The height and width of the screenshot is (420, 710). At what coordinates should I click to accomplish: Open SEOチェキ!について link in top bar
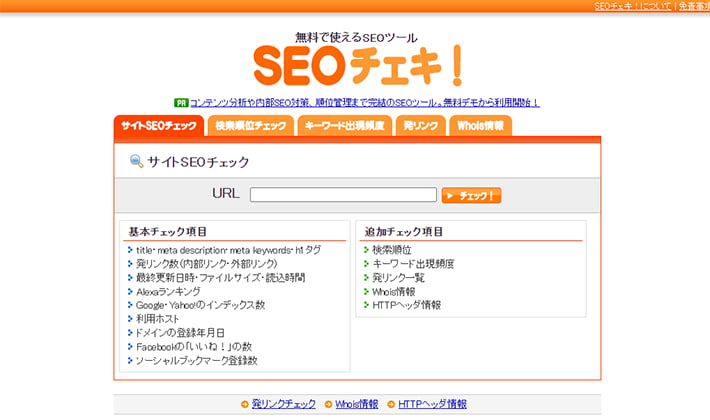[x=633, y=6]
